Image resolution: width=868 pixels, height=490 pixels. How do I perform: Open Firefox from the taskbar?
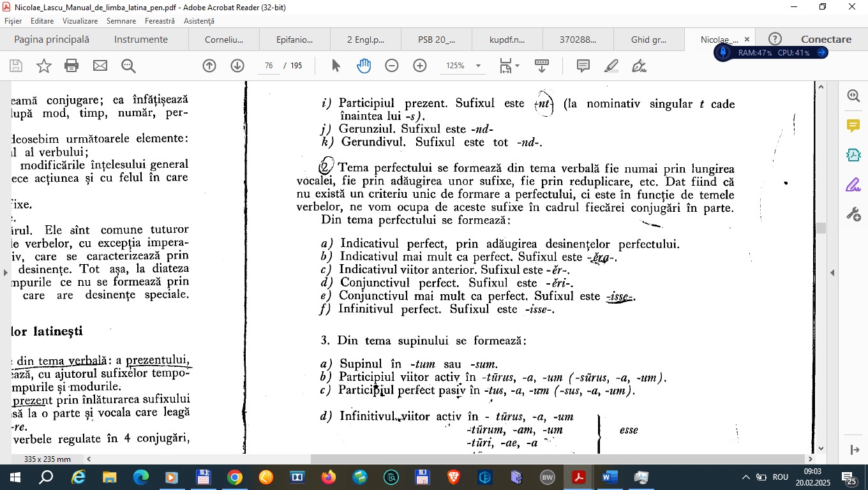pyautogui.click(x=329, y=477)
